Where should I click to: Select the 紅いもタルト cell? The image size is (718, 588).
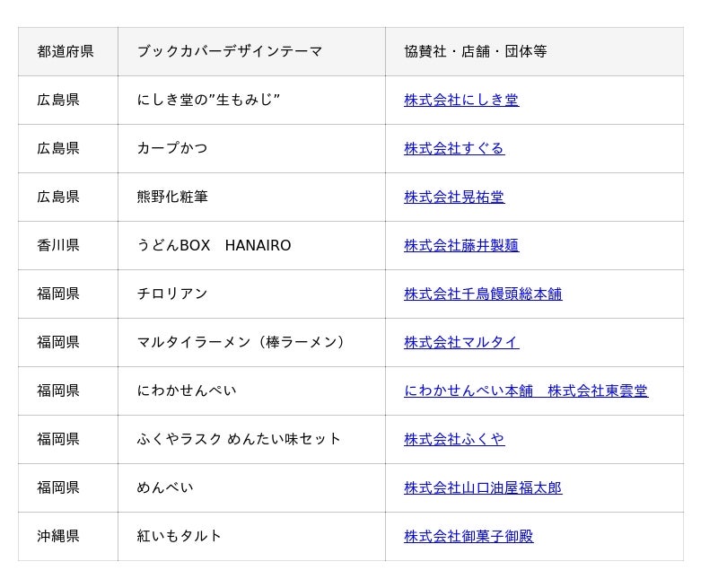coord(179,536)
